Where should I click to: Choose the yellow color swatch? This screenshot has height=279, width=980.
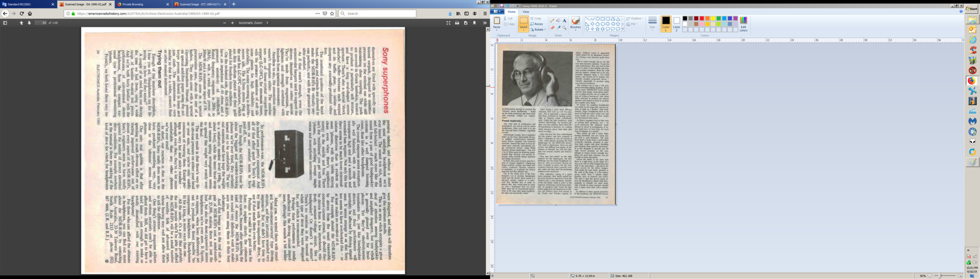point(713,19)
